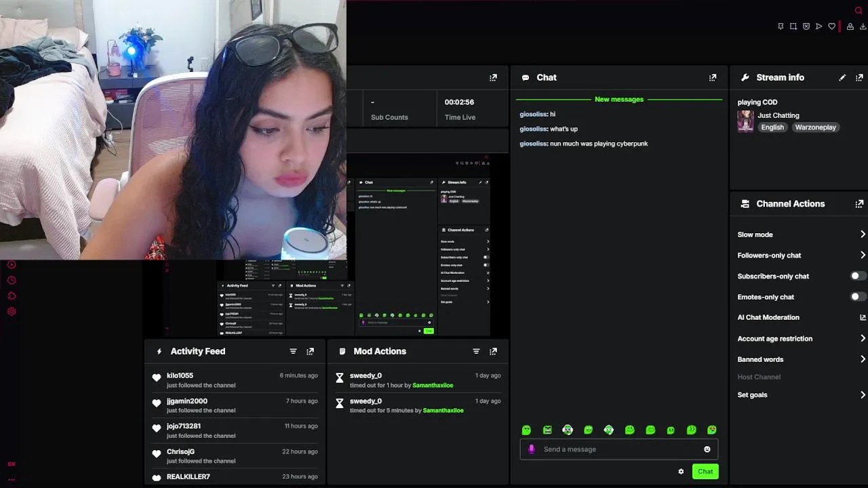Viewport: 868px width, 488px height.
Task: Click the heart bookmark icon in browser toolbar
Action: pyautogui.click(x=832, y=26)
